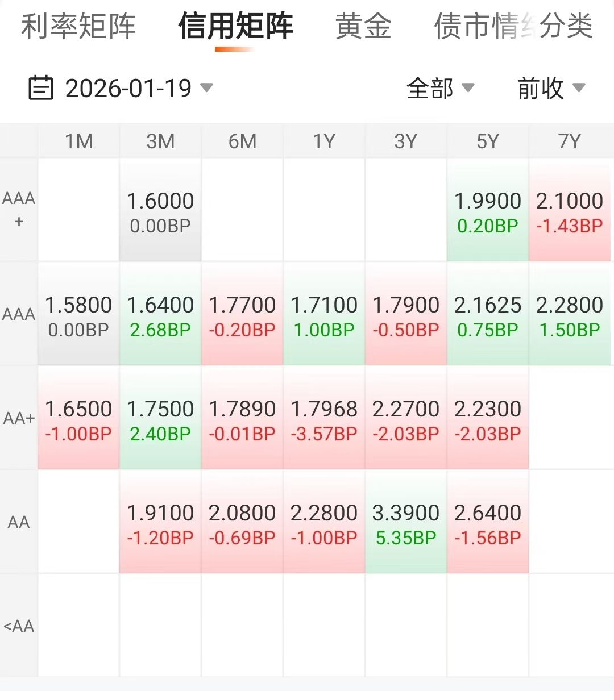This screenshot has height=700, width=614.
Task: Click the <AA row label
Action: pos(19,626)
